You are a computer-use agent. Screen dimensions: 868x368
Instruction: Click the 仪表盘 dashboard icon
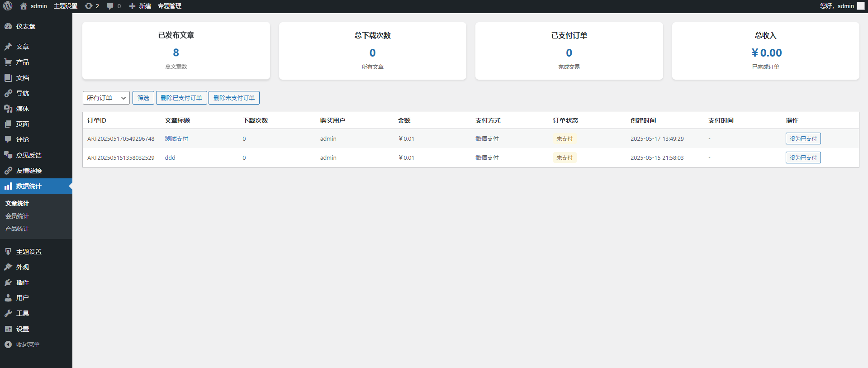click(8, 26)
